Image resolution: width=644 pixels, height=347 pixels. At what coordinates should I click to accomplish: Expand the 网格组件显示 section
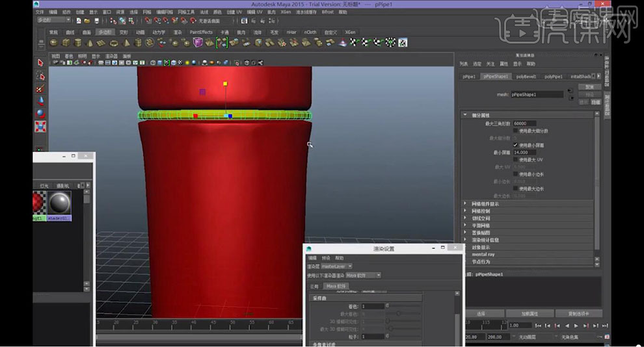465,203
